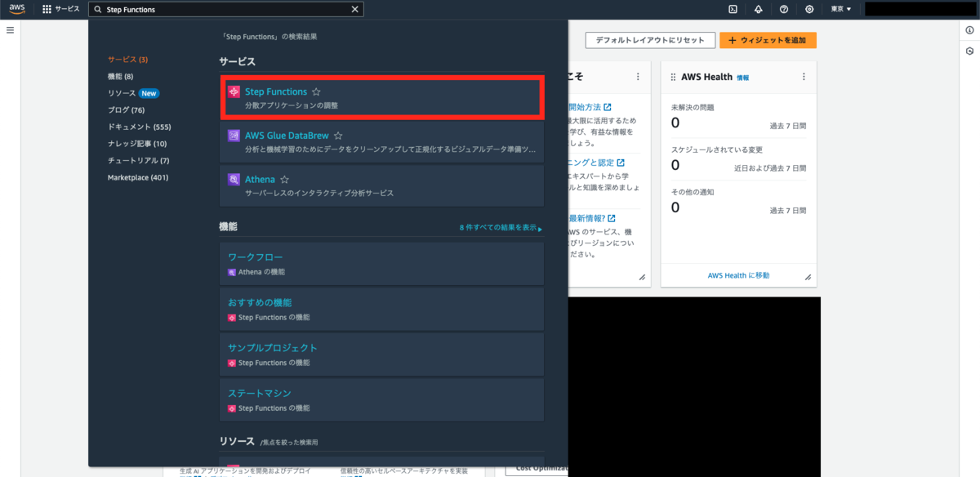Click the Athena service icon
Screen dimensions: 980x477
(234, 179)
